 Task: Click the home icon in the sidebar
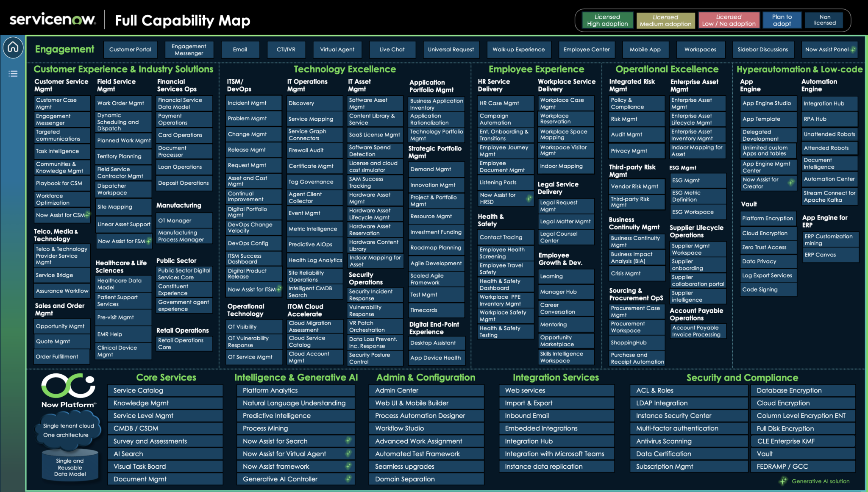click(x=13, y=47)
